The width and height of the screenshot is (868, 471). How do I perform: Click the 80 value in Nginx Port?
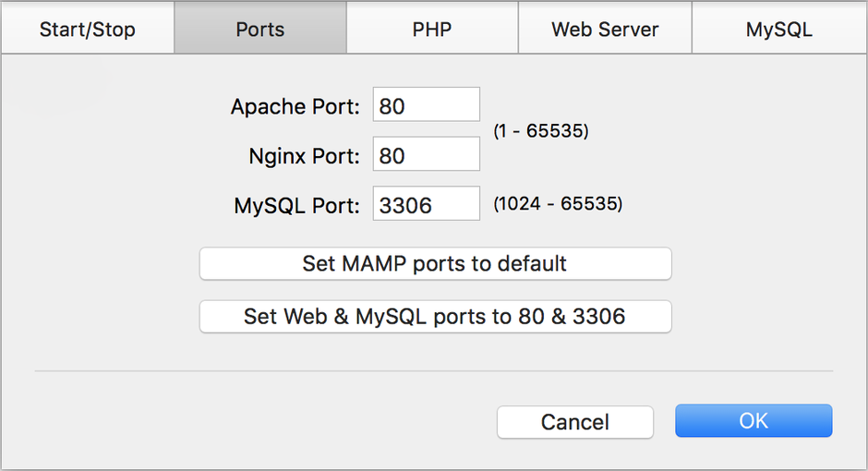[x=392, y=155]
